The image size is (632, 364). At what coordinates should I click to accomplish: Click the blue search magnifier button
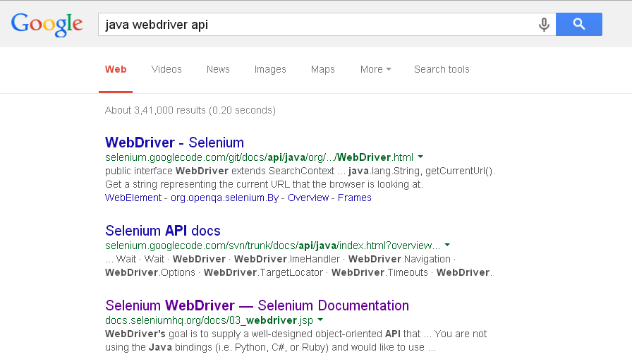pos(579,24)
